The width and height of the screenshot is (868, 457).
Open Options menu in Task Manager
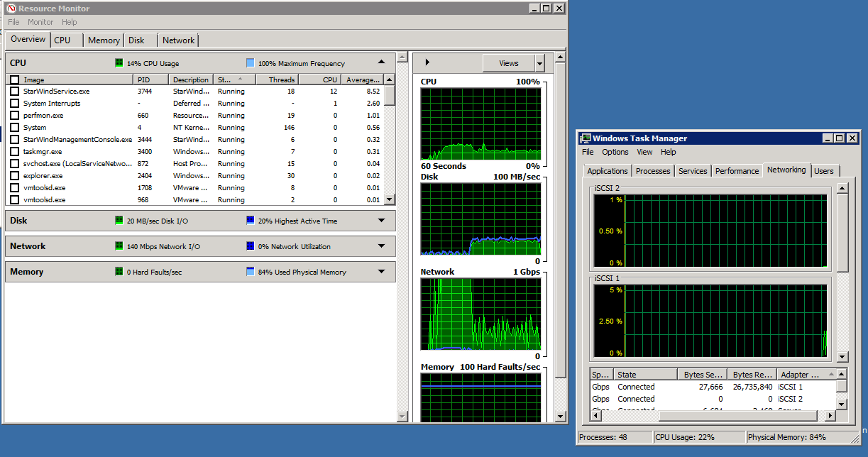click(615, 152)
